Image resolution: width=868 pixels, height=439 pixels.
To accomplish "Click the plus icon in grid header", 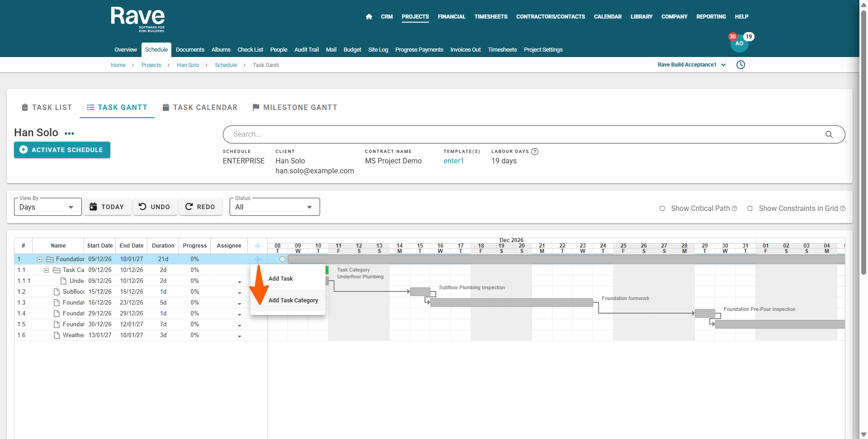I will tap(257, 246).
